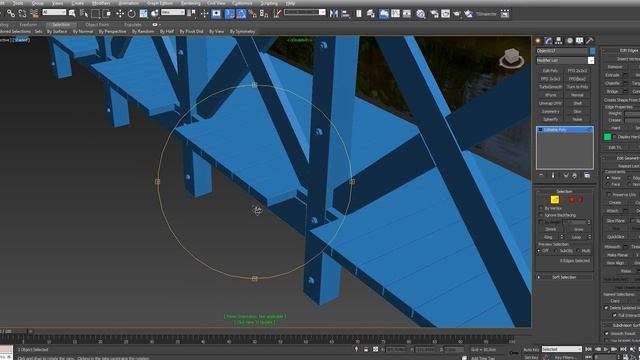Open the Tools menu
Screen dimensions: 640x360
pyautogui.click(x=18, y=3)
